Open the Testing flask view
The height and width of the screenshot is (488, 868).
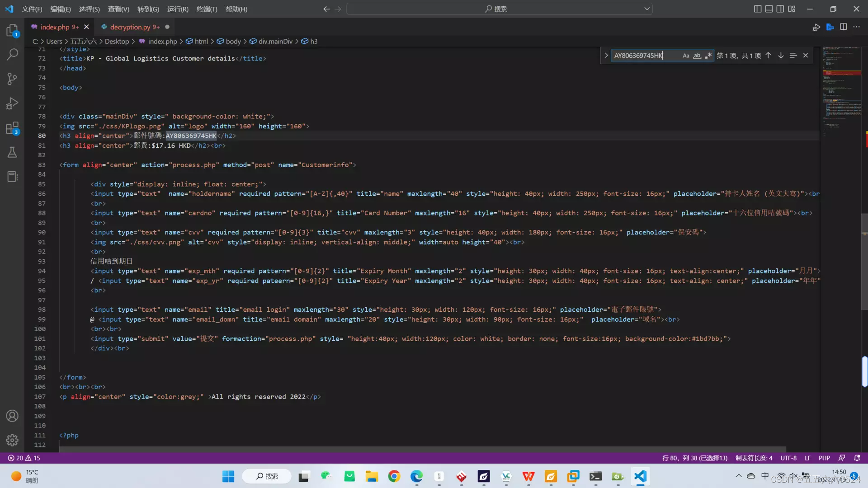tap(12, 152)
